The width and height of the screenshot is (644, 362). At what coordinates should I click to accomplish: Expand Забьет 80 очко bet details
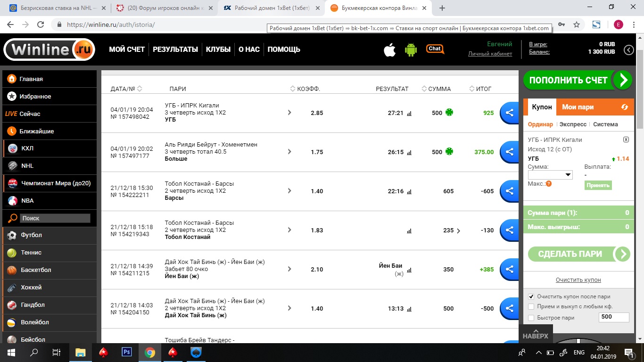pyautogui.click(x=289, y=269)
